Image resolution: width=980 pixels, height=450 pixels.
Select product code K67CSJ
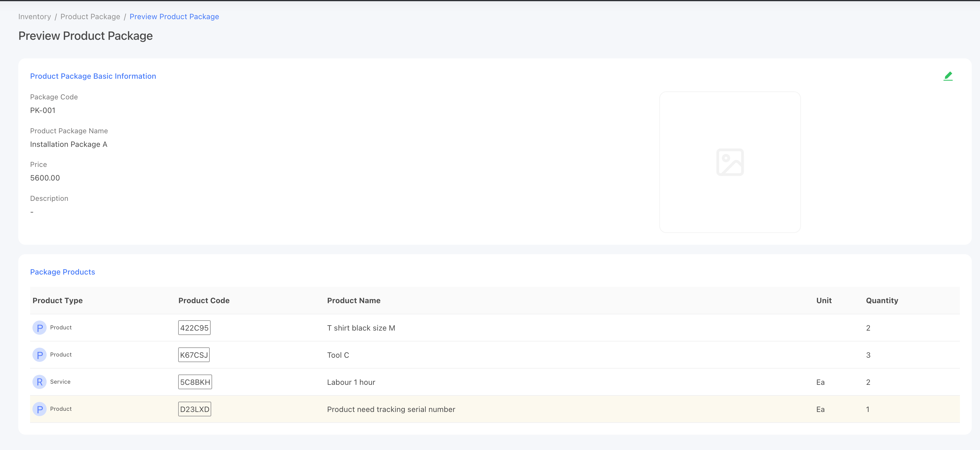click(194, 355)
